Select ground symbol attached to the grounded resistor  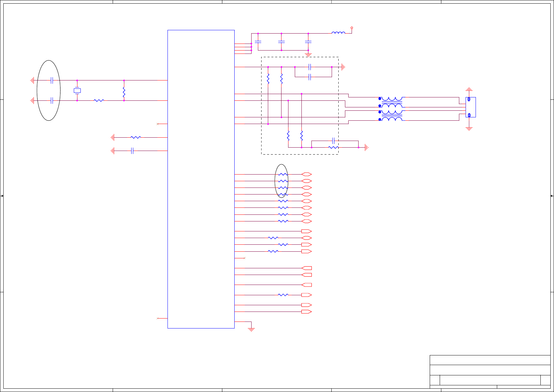[113, 137]
